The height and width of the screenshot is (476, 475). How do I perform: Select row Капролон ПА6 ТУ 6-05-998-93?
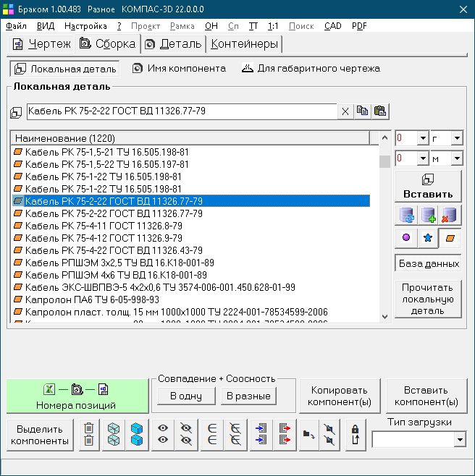tap(191, 299)
